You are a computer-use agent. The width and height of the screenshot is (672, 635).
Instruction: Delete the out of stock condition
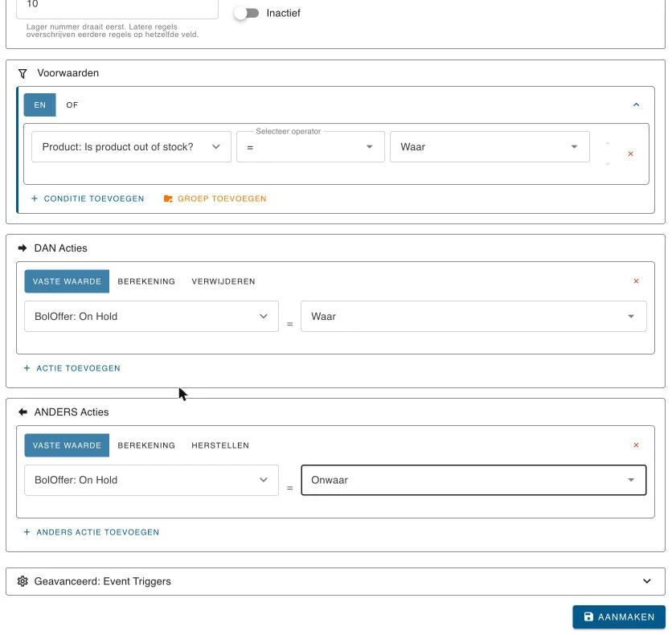[630, 154]
